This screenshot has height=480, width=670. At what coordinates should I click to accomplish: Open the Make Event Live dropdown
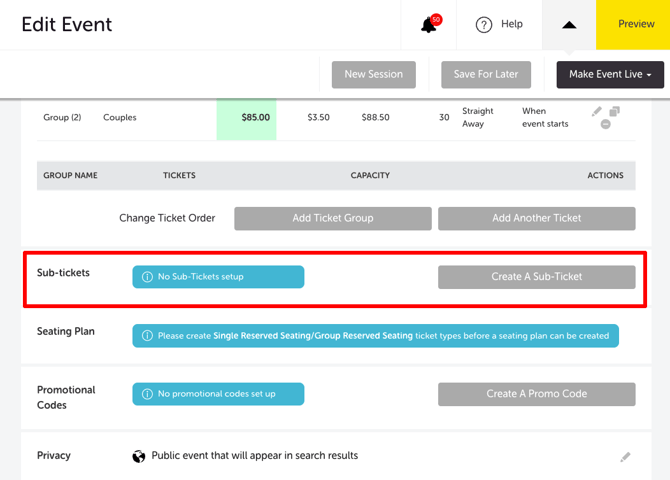pos(610,74)
